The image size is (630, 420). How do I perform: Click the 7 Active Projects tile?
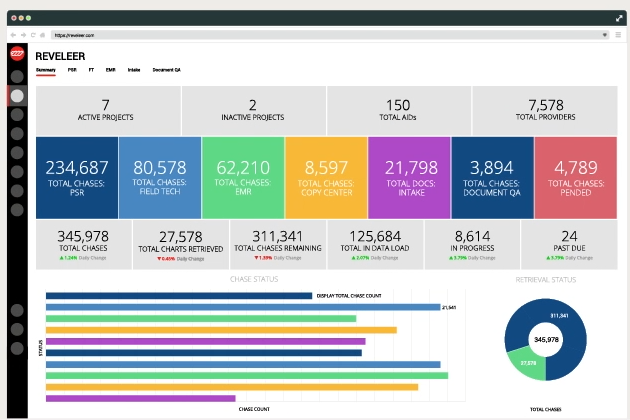[108, 111]
